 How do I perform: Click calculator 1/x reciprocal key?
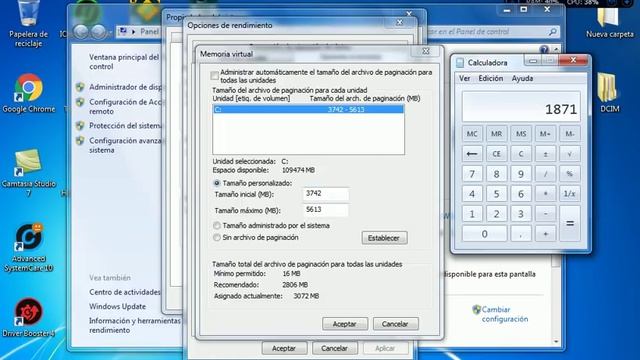click(x=569, y=194)
